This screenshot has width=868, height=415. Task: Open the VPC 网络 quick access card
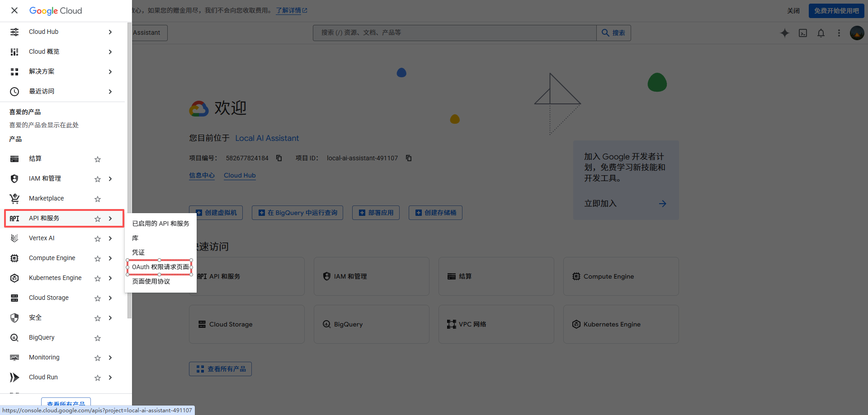pyautogui.click(x=496, y=324)
